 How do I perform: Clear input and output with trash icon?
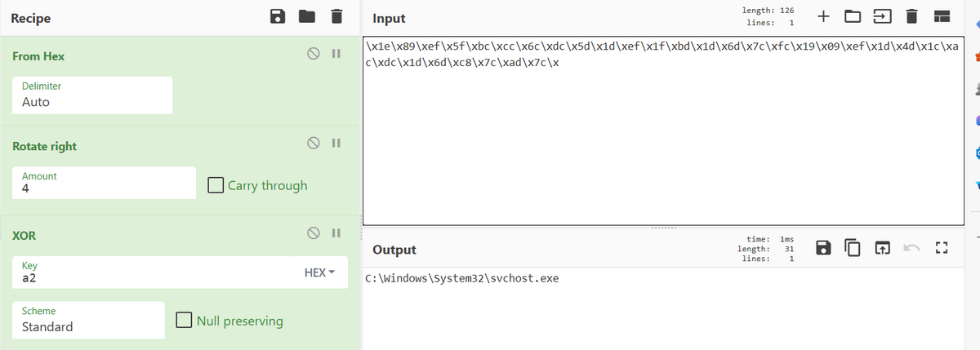[x=913, y=16]
